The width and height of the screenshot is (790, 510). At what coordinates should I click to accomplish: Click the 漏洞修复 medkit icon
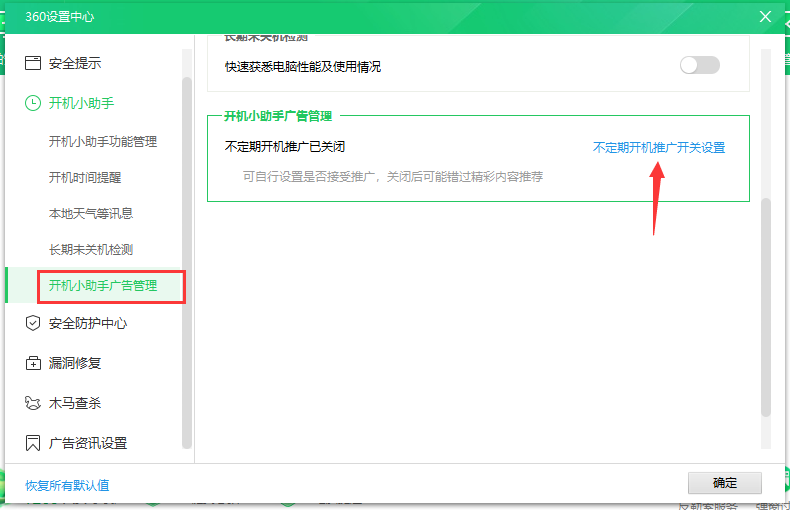[x=33, y=363]
